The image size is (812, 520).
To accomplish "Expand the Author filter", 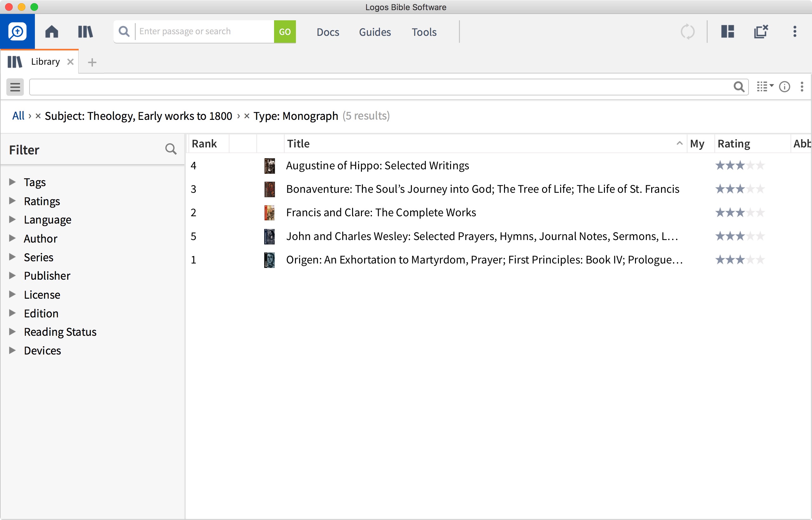I will (x=12, y=238).
